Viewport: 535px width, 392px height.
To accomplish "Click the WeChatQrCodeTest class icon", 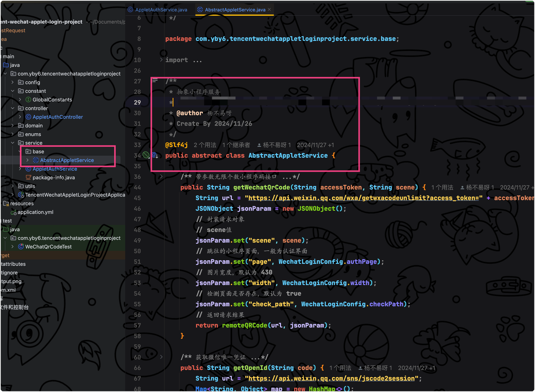I will [21, 247].
